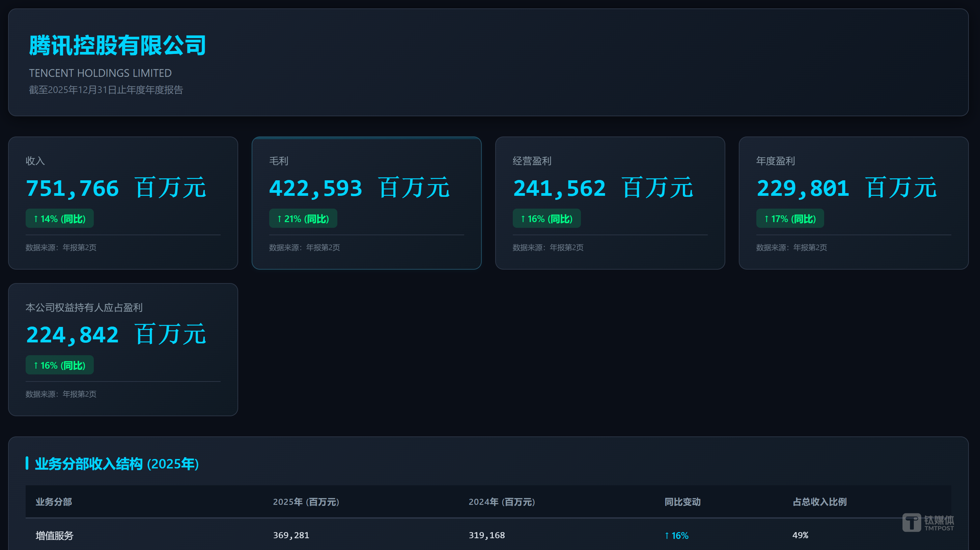Click the 14% year-over-year revenue badge

(x=60, y=219)
